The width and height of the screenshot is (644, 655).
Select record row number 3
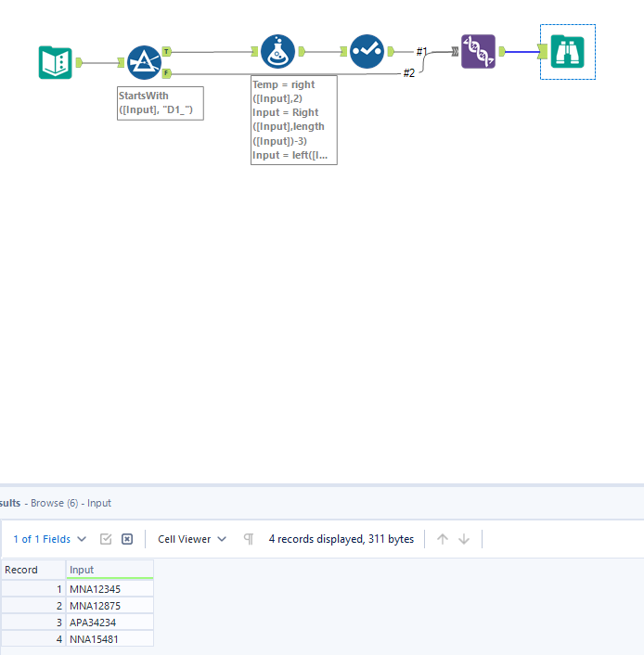[33, 623]
